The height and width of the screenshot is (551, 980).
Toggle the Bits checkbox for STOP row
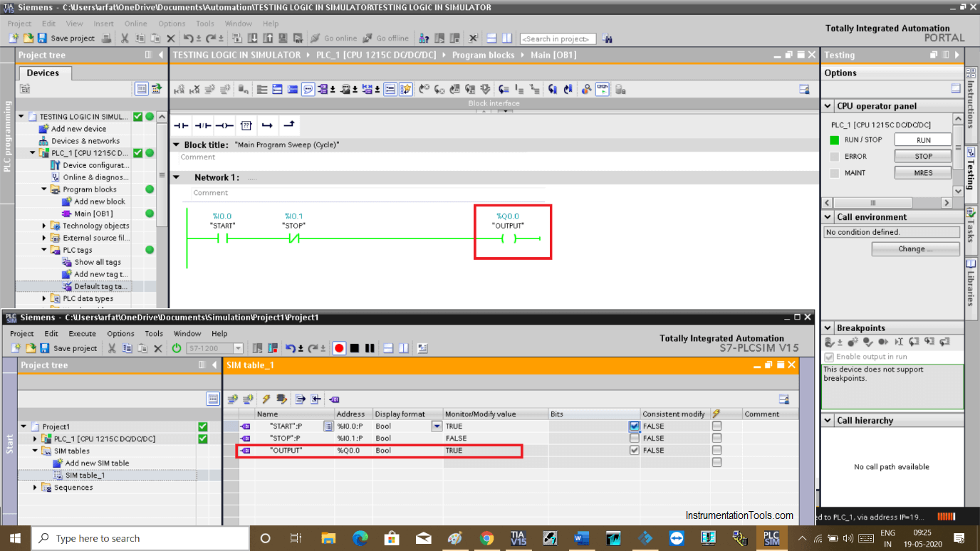click(635, 439)
